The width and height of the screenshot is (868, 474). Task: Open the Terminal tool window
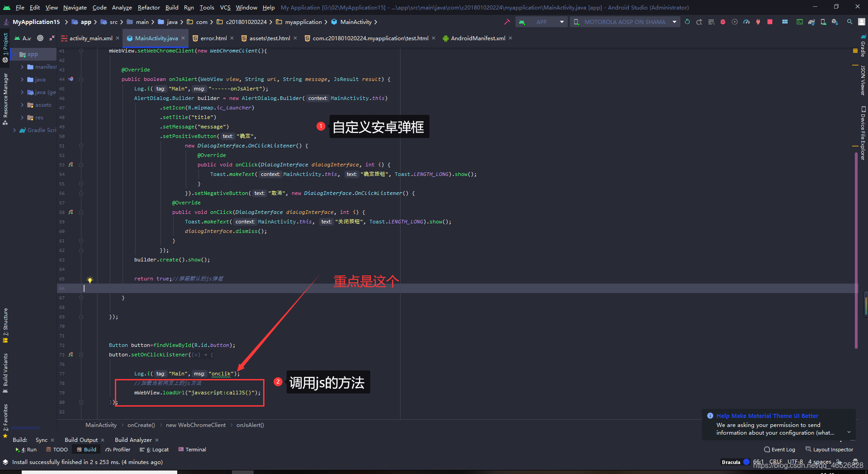(x=193, y=450)
